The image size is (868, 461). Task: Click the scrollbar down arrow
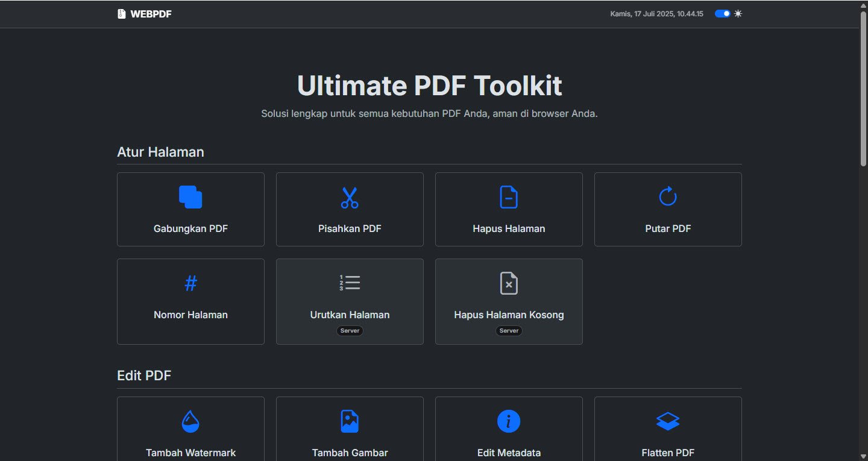[863, 456]
